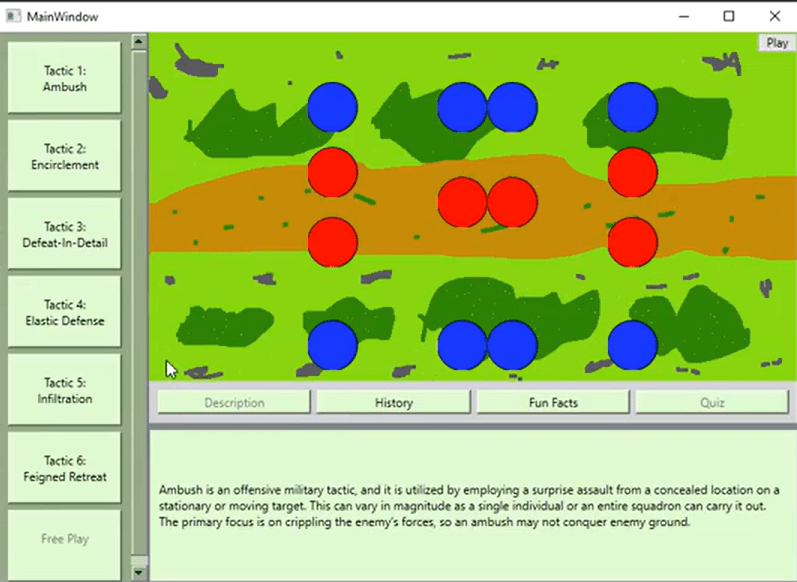Click the top-left blue unit circle

332,107
